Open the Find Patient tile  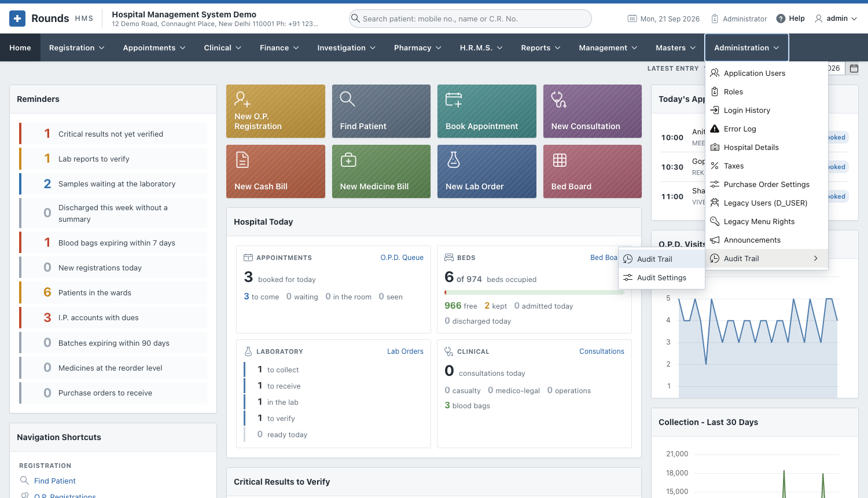click(381, 111)
